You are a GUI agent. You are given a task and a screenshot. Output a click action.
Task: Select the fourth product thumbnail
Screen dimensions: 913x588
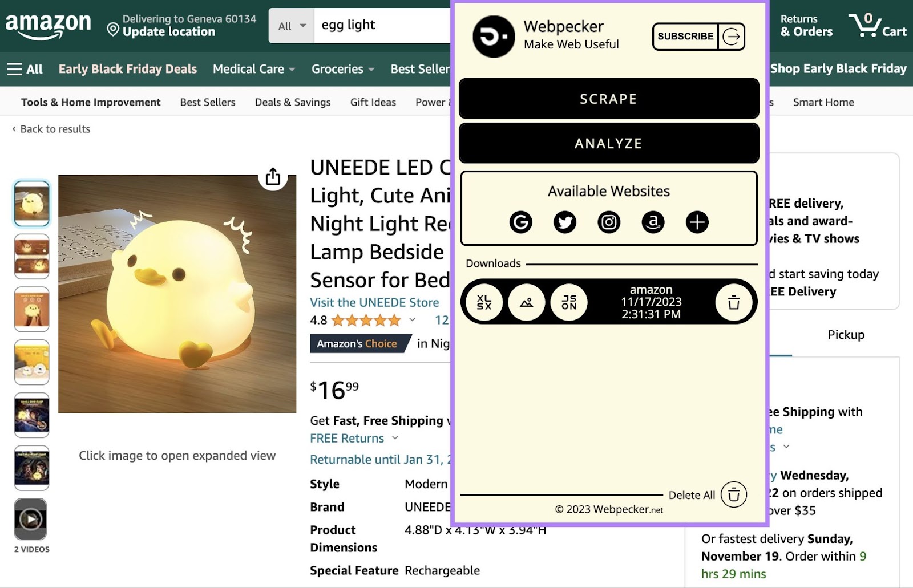[x=31, y=362]
